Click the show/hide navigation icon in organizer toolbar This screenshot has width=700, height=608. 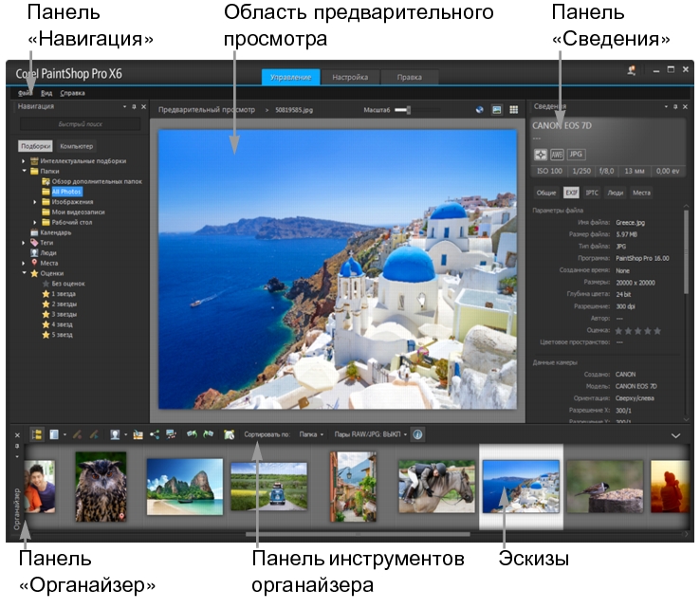coord(38,434)
